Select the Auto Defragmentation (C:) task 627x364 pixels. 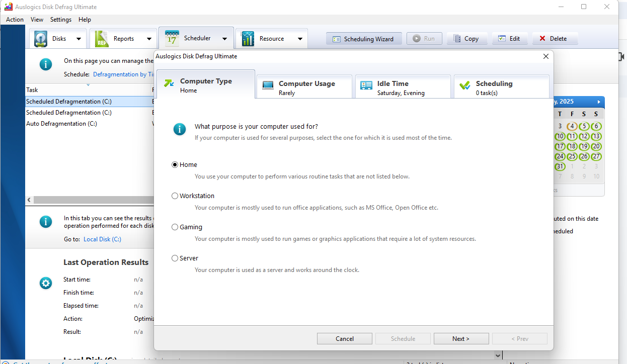[x=90, y=124]
